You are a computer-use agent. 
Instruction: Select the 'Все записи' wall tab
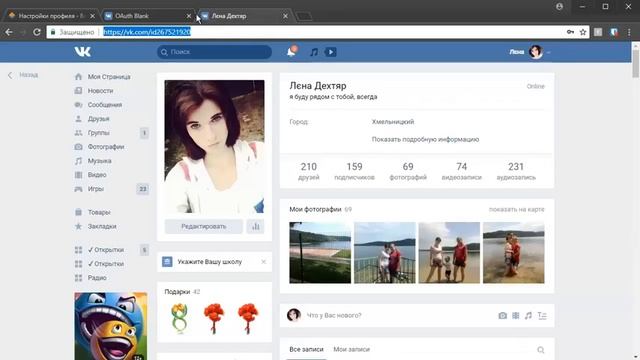306,349
